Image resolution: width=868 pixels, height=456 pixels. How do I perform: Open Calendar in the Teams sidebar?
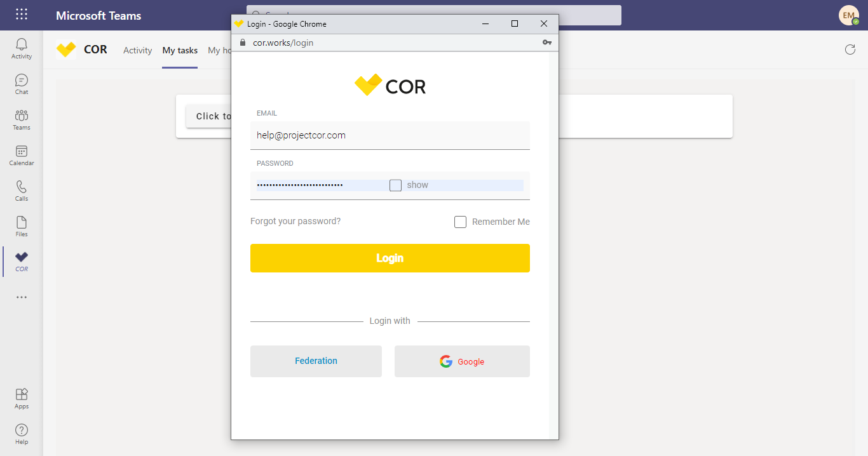click(x=22, y=155)
